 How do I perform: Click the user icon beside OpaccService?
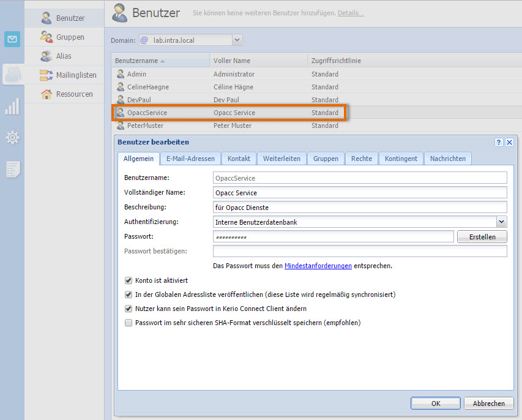[121, 113]
